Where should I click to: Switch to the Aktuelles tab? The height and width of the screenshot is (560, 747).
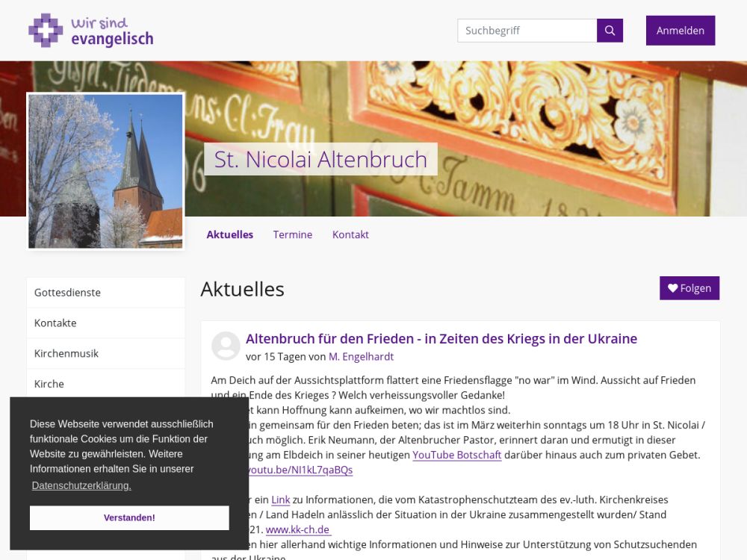[229, 234]
